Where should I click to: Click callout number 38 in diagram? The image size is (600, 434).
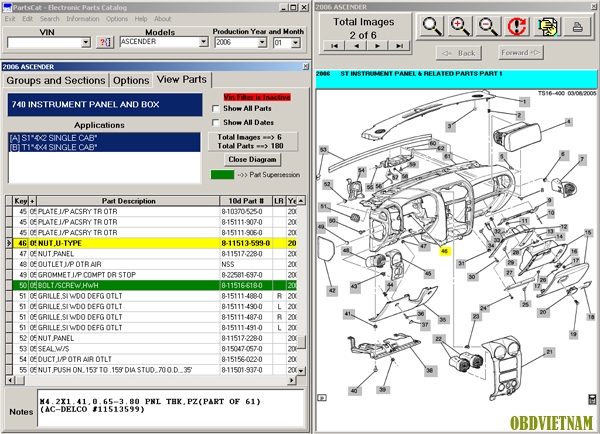click(x=430, y=370)
